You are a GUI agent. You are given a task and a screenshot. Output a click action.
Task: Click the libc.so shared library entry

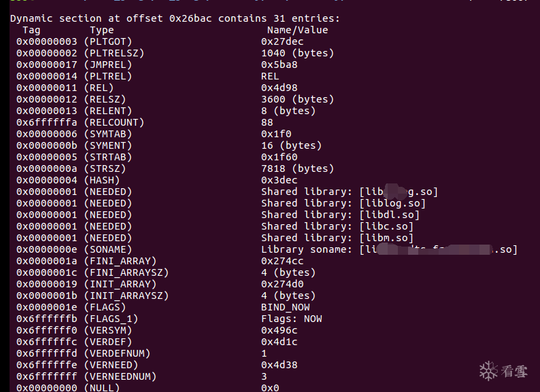click(x=337, y=226)
